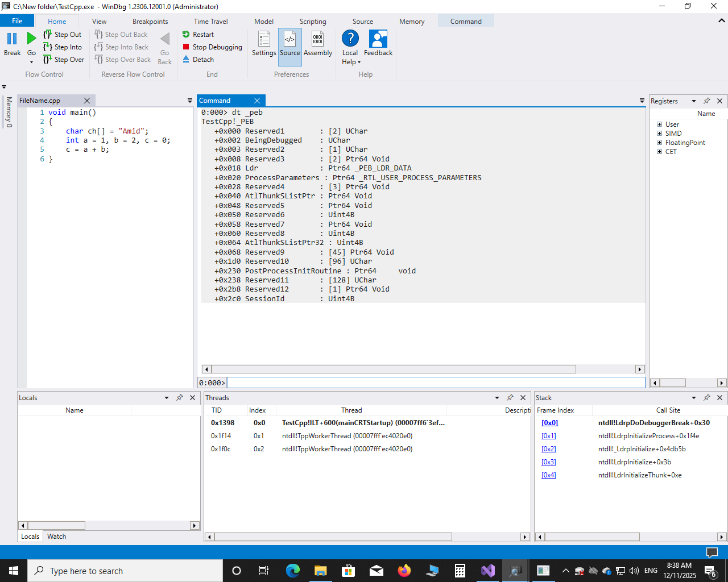Open the Settings preferences icon

pos(264,40)
